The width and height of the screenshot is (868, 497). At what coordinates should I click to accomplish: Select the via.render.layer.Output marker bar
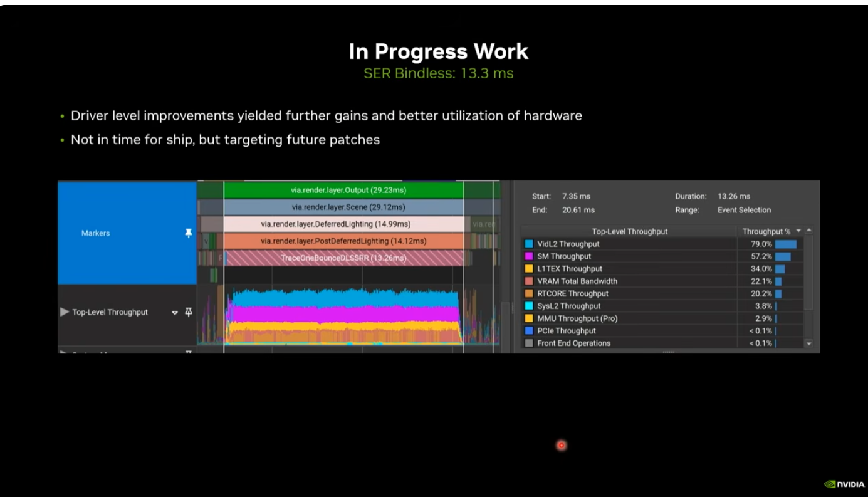click(344, 190)
